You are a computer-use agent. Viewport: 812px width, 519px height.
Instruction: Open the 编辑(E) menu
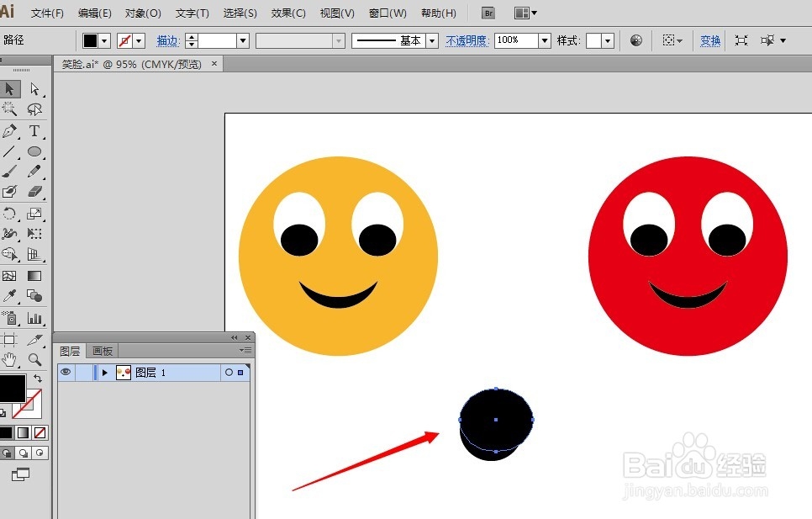95,13
